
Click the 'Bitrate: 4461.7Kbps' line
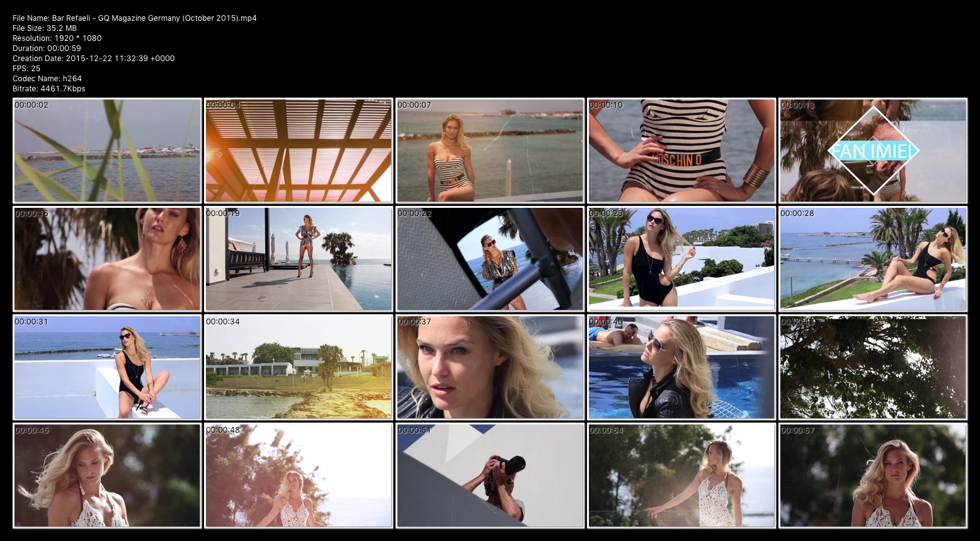(49, 89)
